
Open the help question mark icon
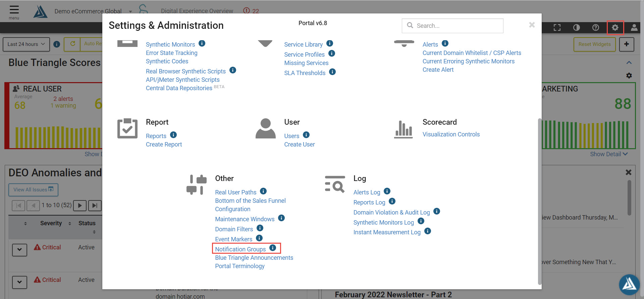pyautogui.click(x=596, y=27)
